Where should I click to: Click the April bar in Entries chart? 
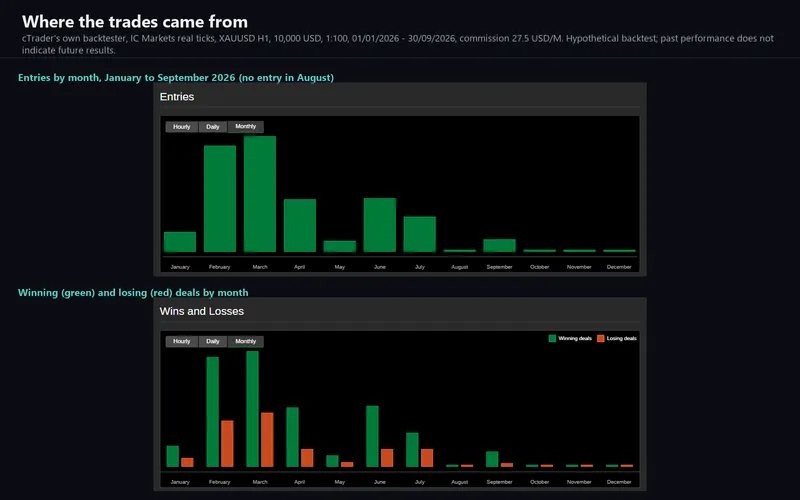299,226
